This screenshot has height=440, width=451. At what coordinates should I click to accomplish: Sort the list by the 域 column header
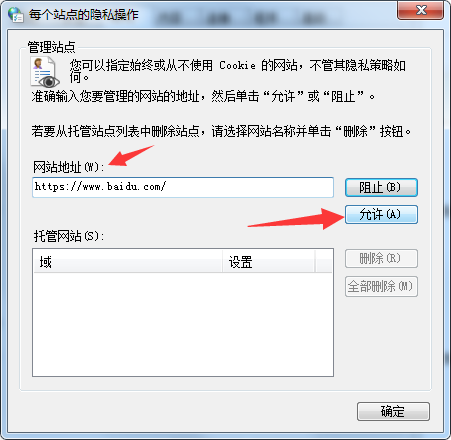coord(128,262)
